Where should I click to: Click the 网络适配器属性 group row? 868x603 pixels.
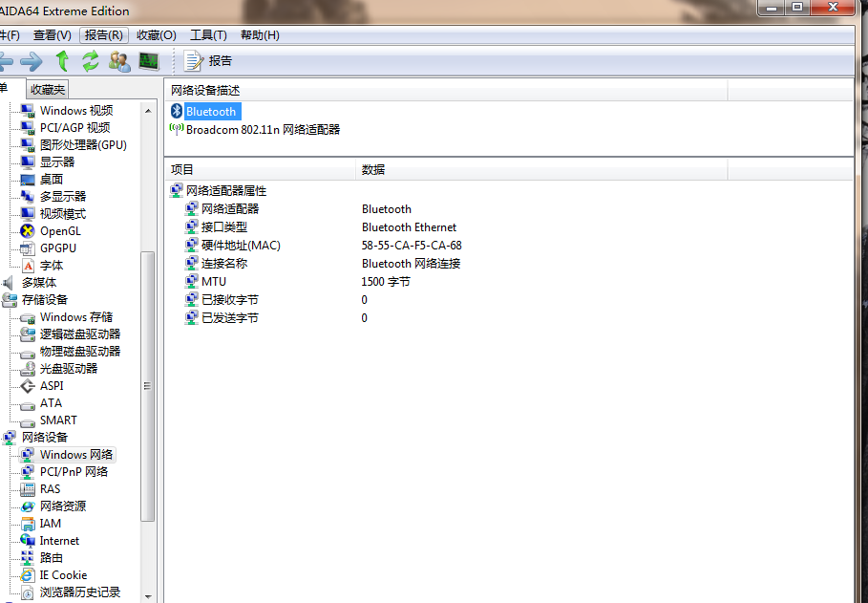click(218, 191)
